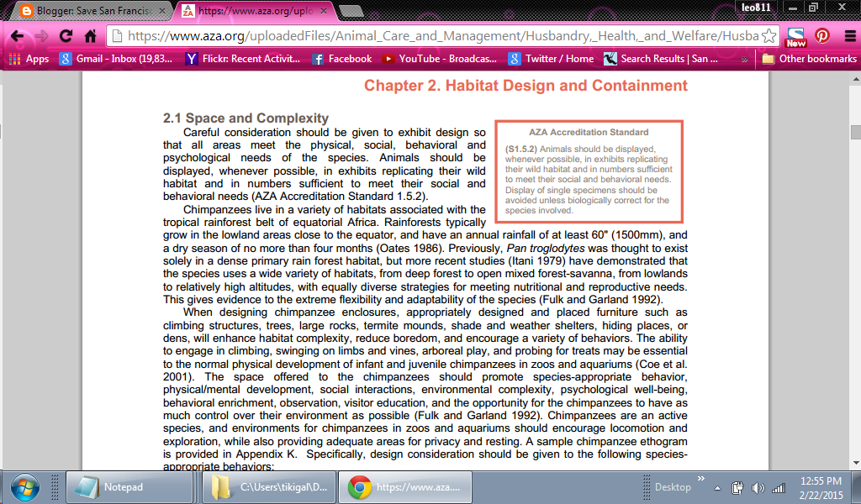The image size is (861, 504).
Task: Open the volume speaker tray icon
Action: click(x=758, y=487)
